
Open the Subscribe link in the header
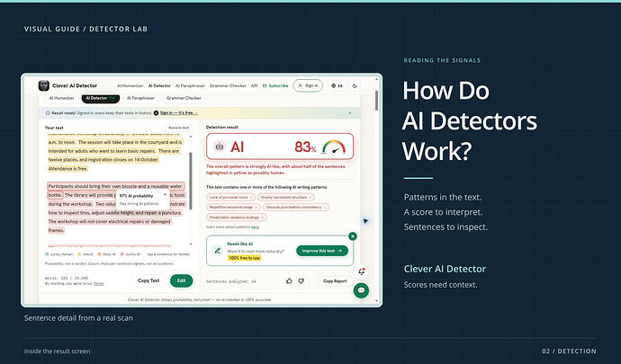point(275,86)
